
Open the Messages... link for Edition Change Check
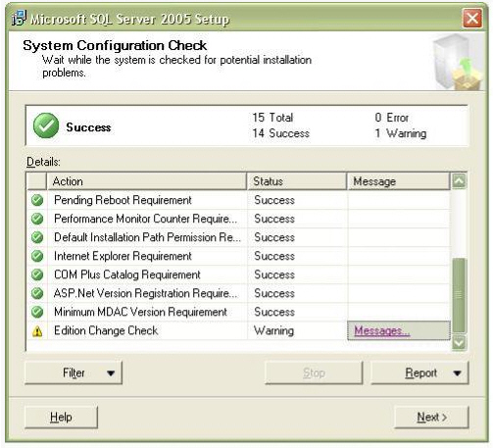pos(382,330)
